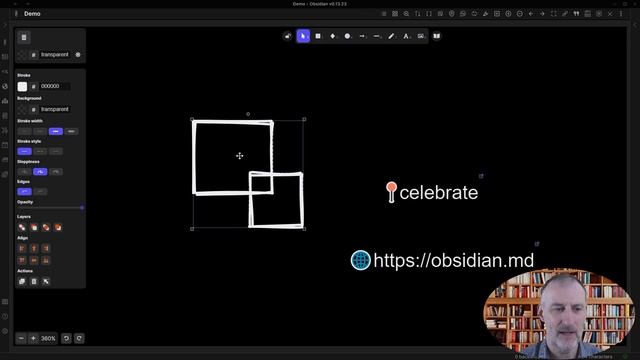Click the Undo button
This screenshot has height=360, width=640.
(x=66, y=338)
